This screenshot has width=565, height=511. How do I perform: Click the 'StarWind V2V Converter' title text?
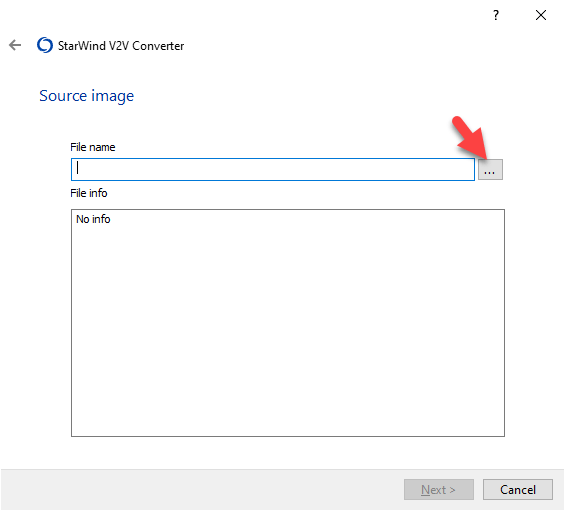[x=121, y=46]
